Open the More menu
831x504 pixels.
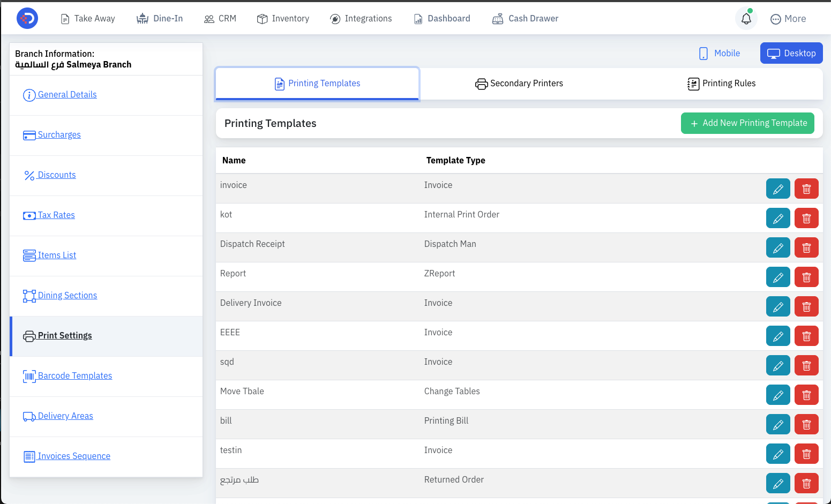point(788,19)
